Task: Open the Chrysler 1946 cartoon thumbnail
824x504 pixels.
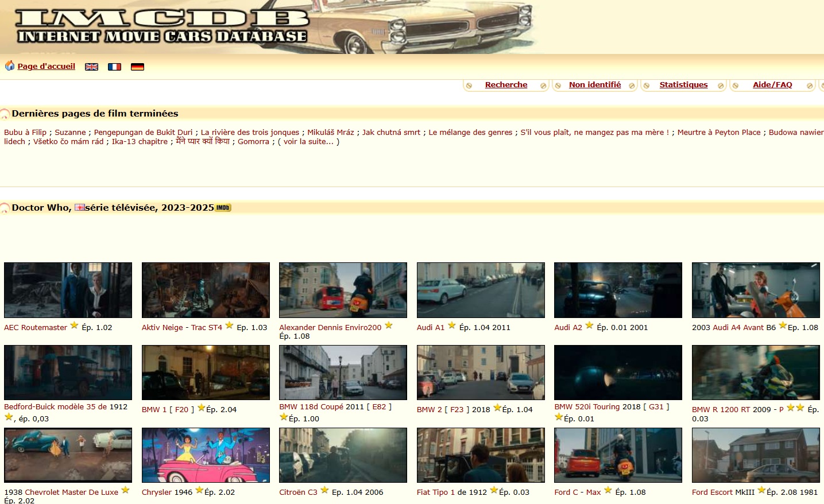Action: pos(206,455)
